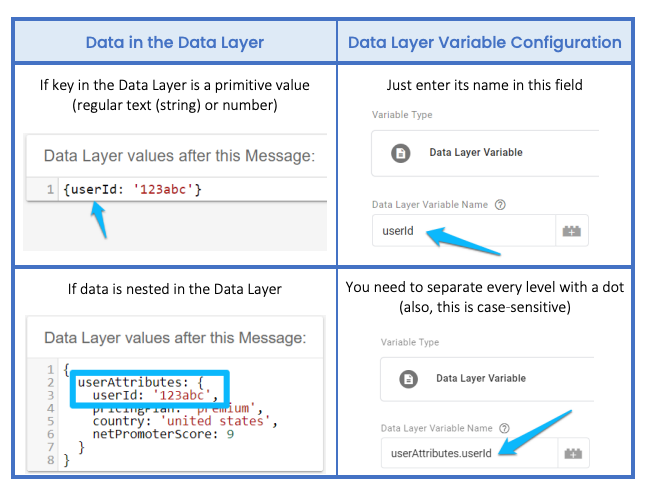Click the {userId: '123abc'} code line
The width and height of the screenshot is (659, 496).
coord(132,190)
